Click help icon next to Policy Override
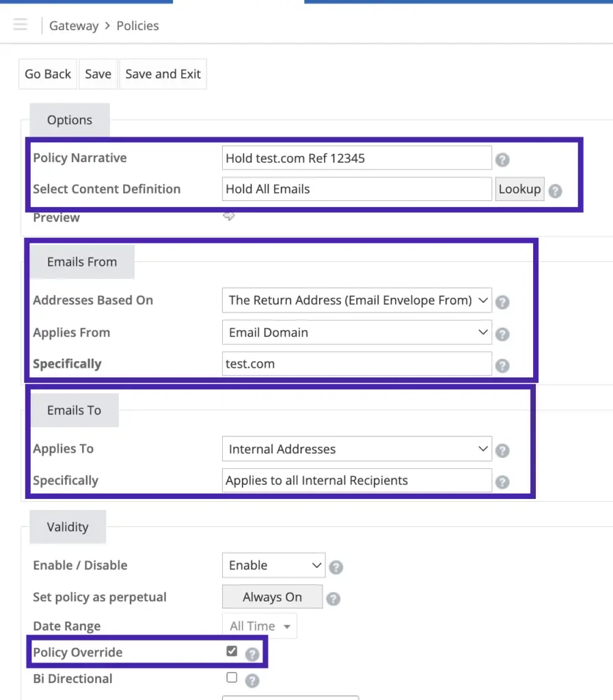 (252, 654)
